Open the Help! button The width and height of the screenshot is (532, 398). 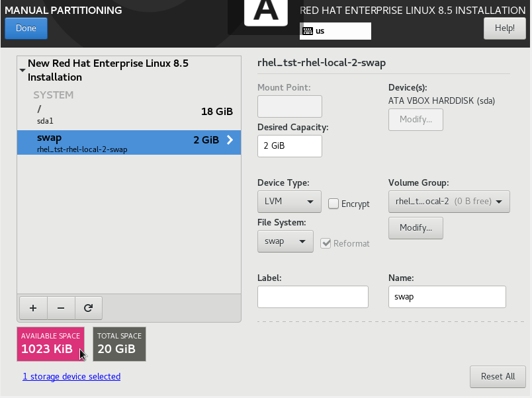pyautogui.click(x=504, y=28)
